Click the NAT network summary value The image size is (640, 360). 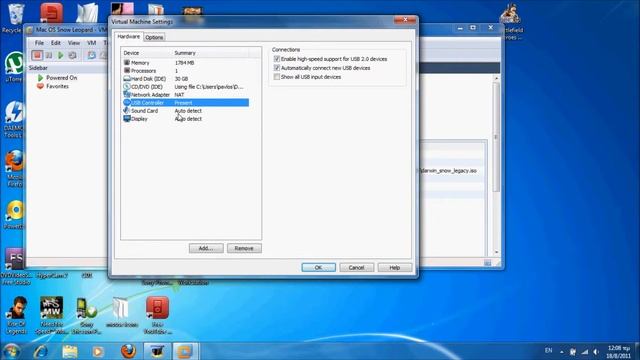pos(179,95)
